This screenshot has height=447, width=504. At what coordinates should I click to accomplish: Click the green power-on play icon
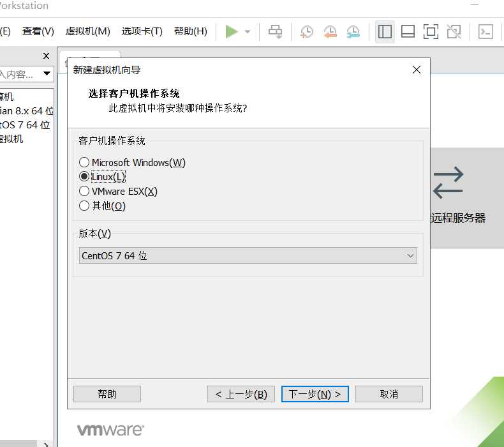coord(232,31)
